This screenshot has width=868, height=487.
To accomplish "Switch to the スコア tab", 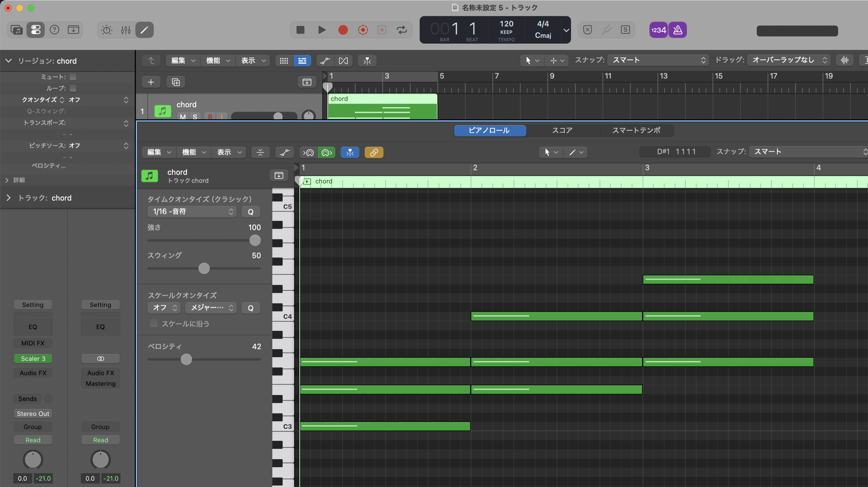I will [x=562, y=131].
